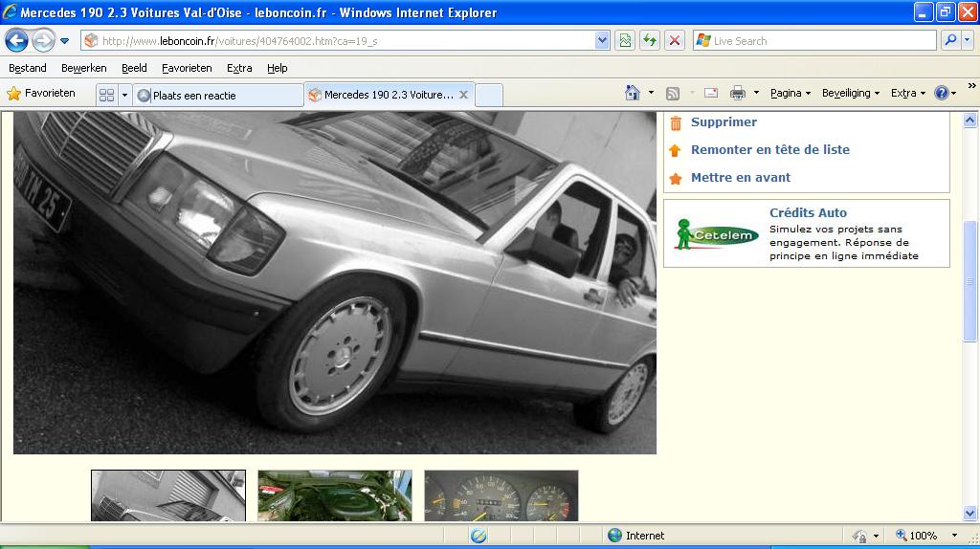
Task: Open the Bewerken menu
Action: click(84, 68)
